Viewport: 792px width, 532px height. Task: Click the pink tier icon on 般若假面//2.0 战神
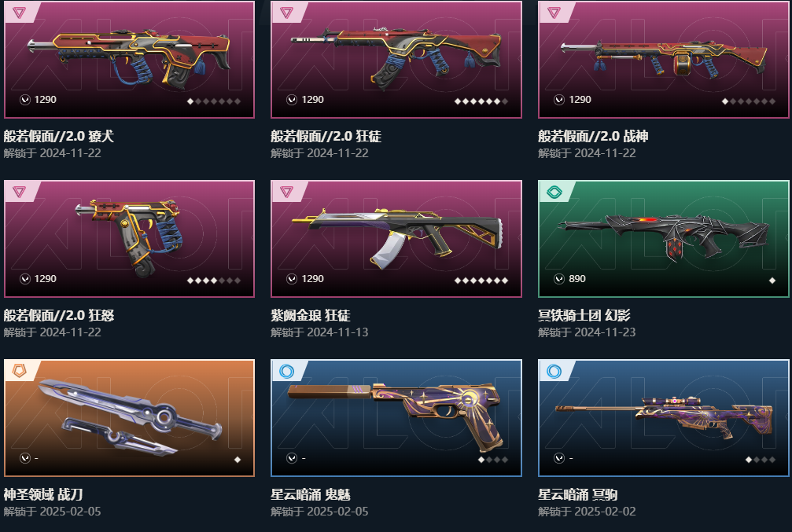point(554,13)
